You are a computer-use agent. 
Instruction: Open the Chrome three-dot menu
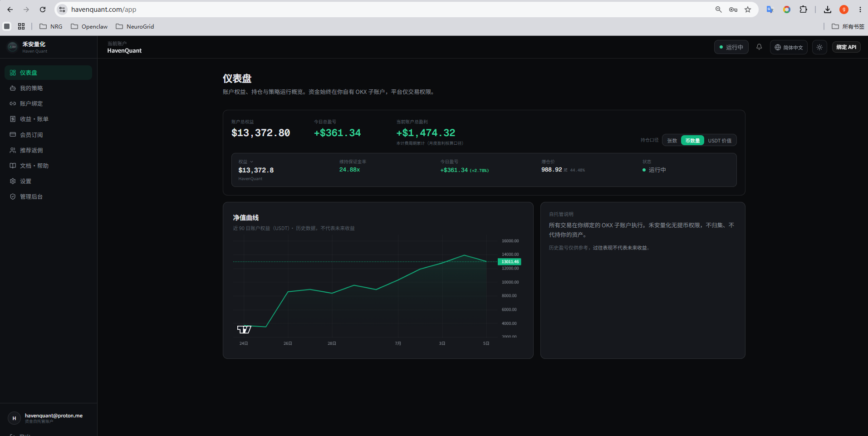(x=860, y=10)
